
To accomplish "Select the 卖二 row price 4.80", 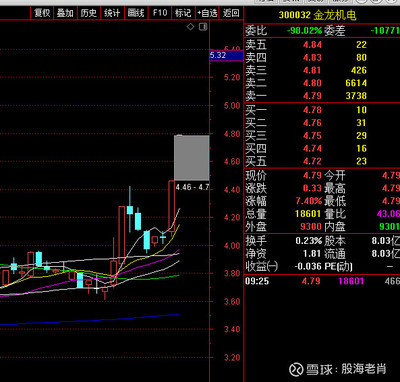I will 312,83.
